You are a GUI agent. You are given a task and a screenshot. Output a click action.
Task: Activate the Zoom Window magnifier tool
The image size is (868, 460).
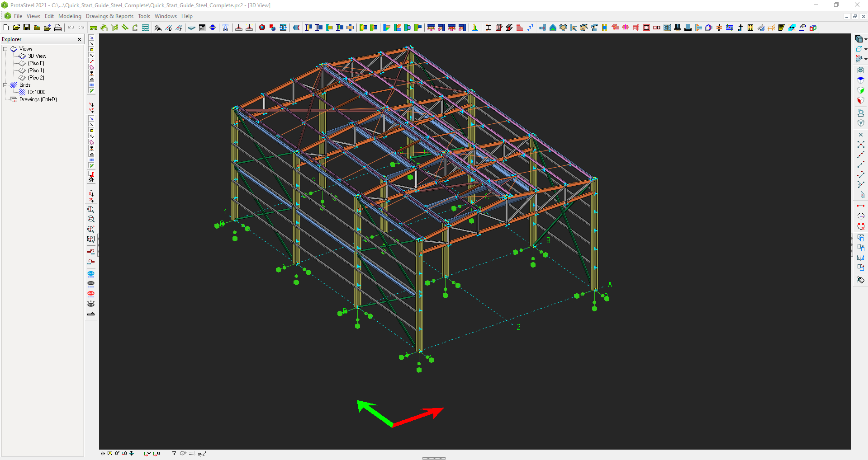tap(90, 219)
